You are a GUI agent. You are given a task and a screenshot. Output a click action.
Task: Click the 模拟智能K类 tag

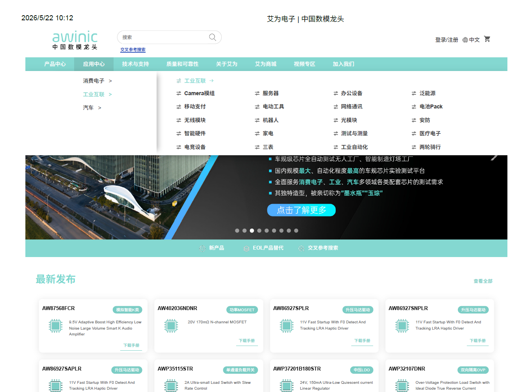pos(128,310)
